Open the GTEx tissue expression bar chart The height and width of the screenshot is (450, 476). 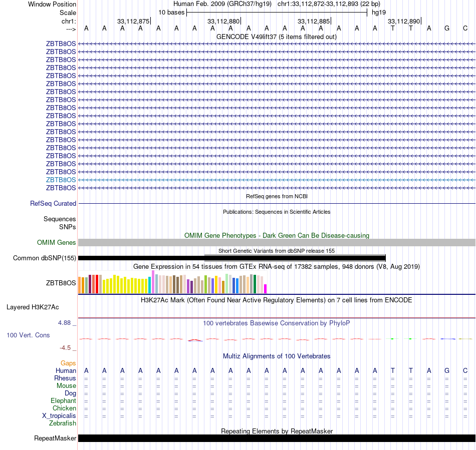tap(172, 282)
